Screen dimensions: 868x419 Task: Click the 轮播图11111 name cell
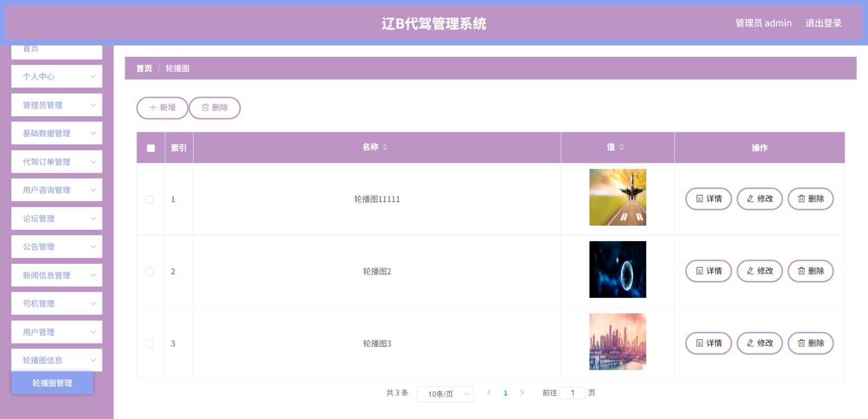pos(377,199)
